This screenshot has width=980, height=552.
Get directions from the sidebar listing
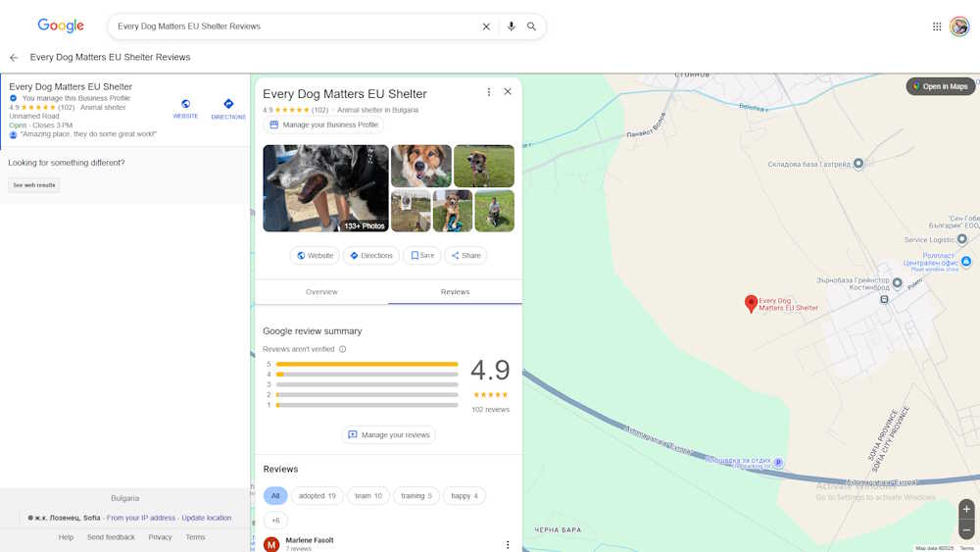pyautogui.click(x=228, y=105)
